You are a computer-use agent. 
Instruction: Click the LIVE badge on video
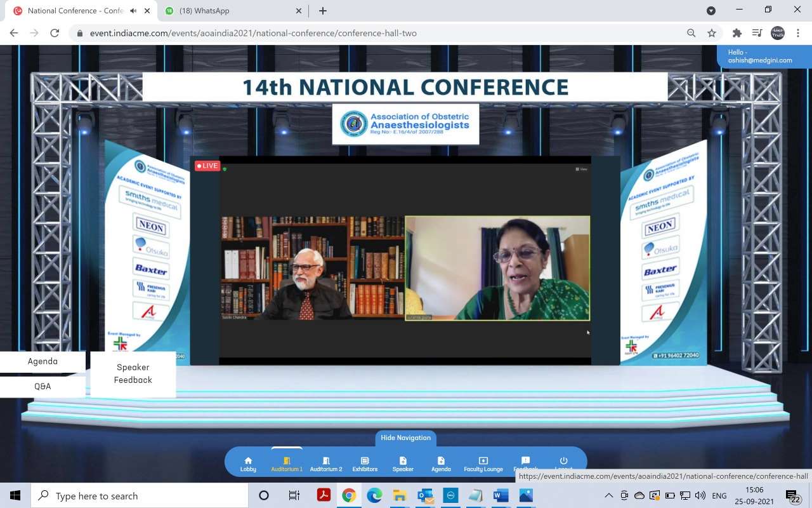207,166
